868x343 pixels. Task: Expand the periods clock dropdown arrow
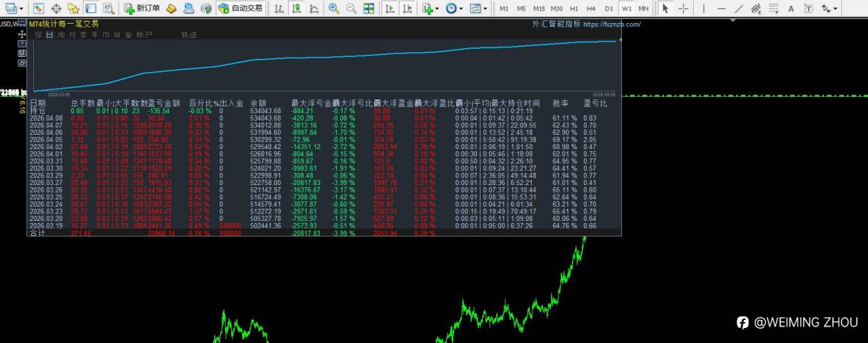461,9
